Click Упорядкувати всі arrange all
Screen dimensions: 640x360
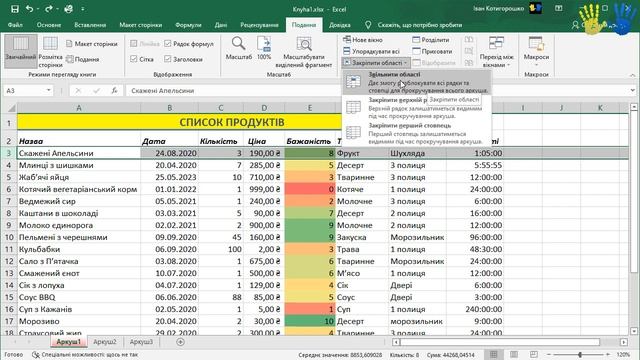[371, 51]
